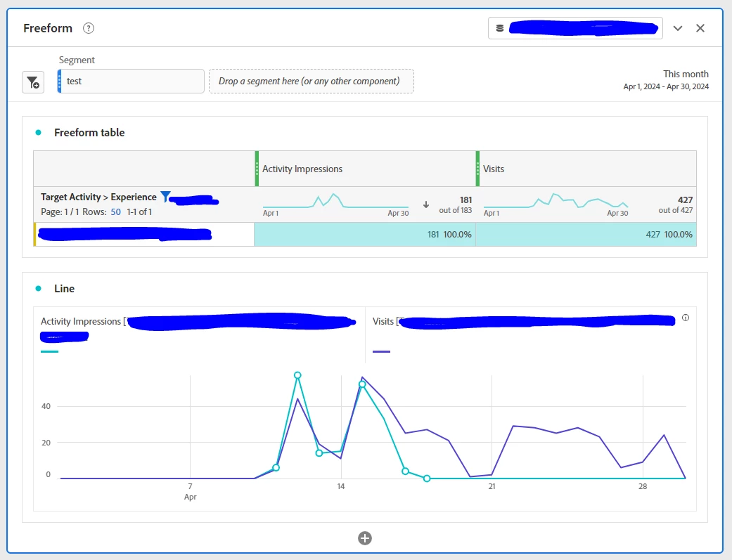Viewport: 732px width, 560px height.
Task: Toggle teal Activity Impressions legend line
Action: (x=49, y=351)
